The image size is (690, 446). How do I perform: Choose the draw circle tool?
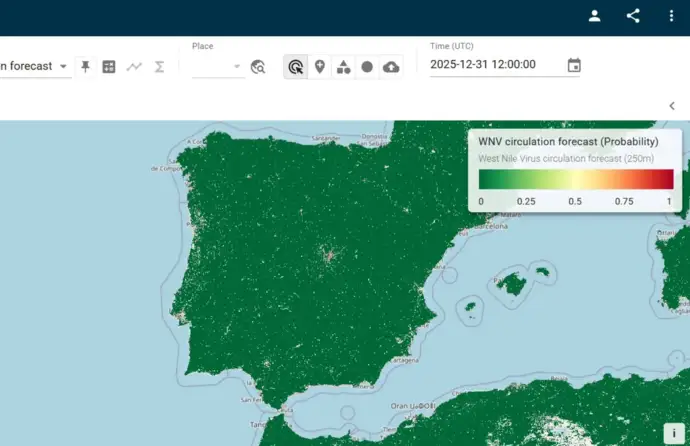(367, 67)
